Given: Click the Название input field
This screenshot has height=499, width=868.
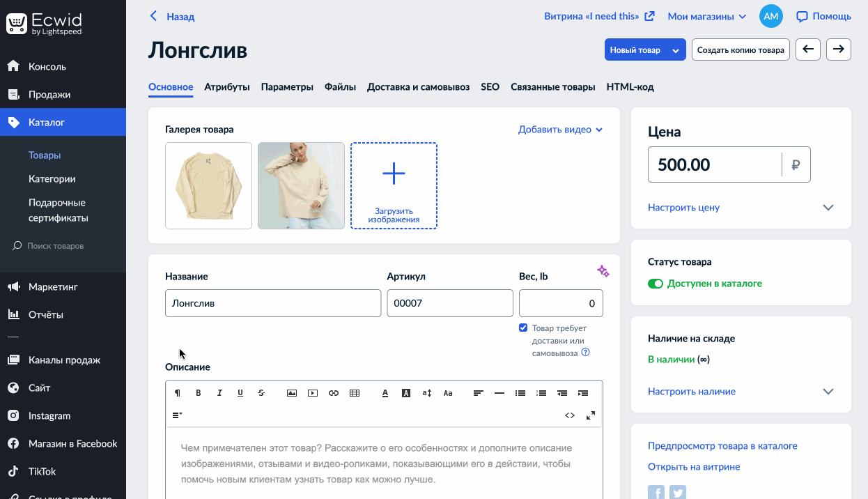Looking at the screenshot, I should click(273, 303).
